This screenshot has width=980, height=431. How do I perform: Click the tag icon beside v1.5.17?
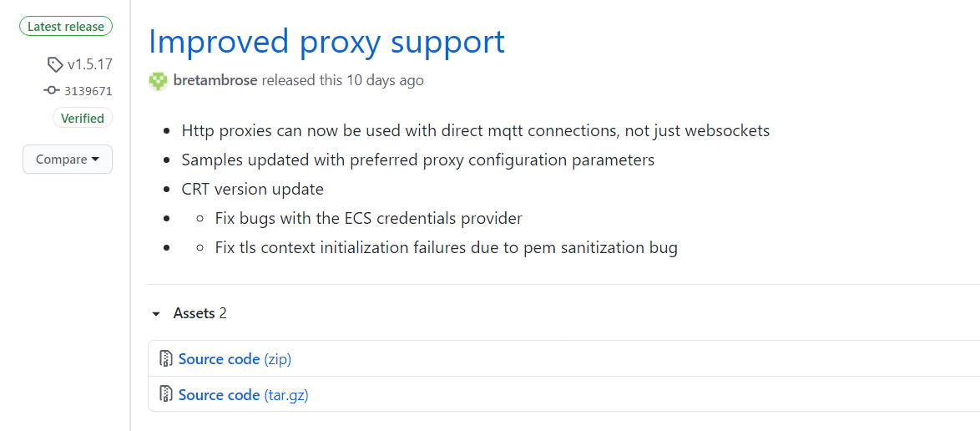[x=55, y=64]
